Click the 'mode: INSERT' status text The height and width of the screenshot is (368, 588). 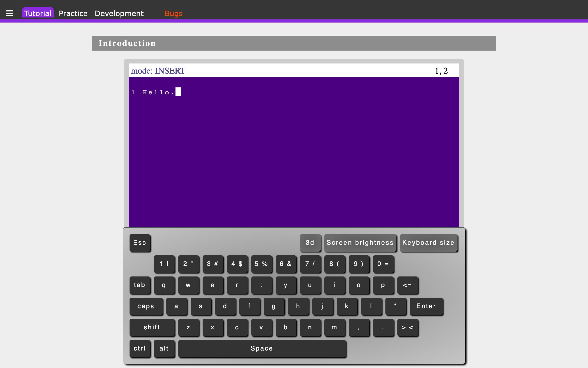[x=158, y=71]
